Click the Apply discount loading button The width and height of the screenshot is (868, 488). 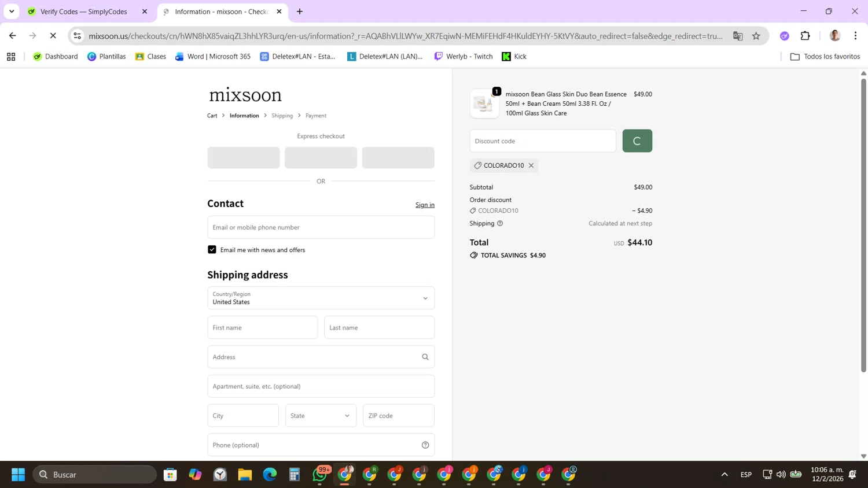[637, 141]
